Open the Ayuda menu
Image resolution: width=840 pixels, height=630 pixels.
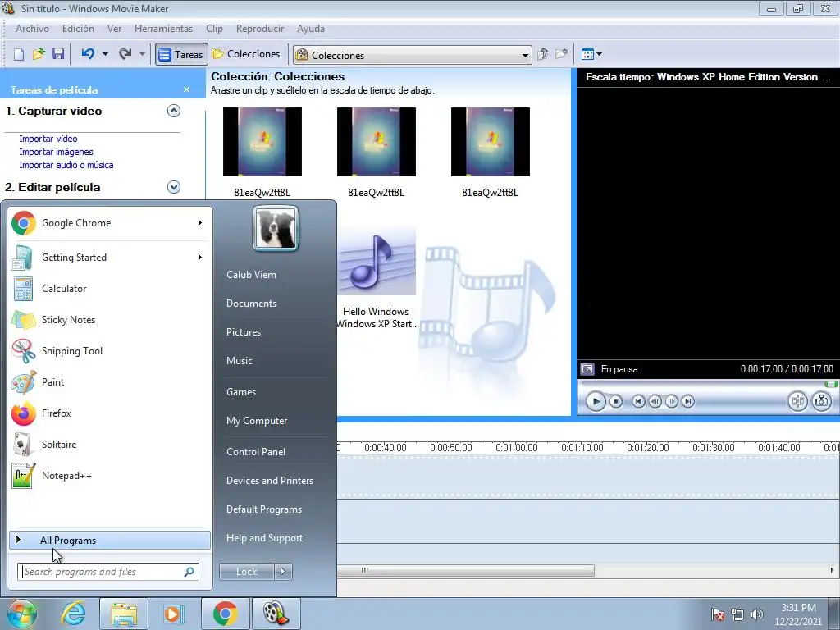[311, 29]
